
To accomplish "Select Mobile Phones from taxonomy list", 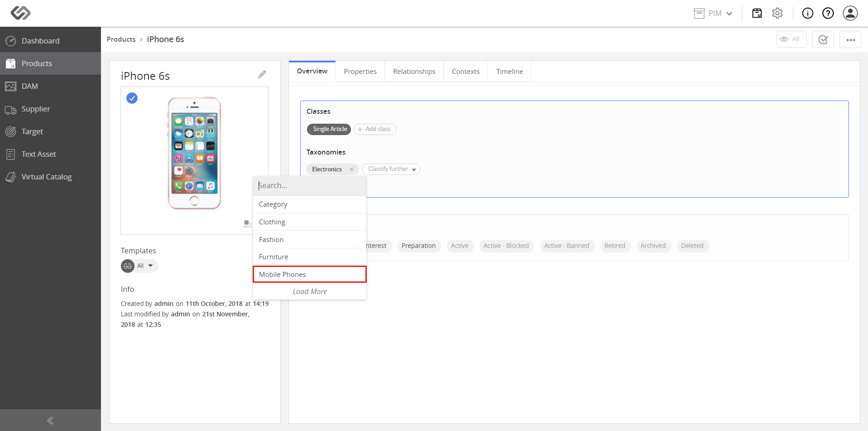I will pyautogui.click(x=310, y=274).
